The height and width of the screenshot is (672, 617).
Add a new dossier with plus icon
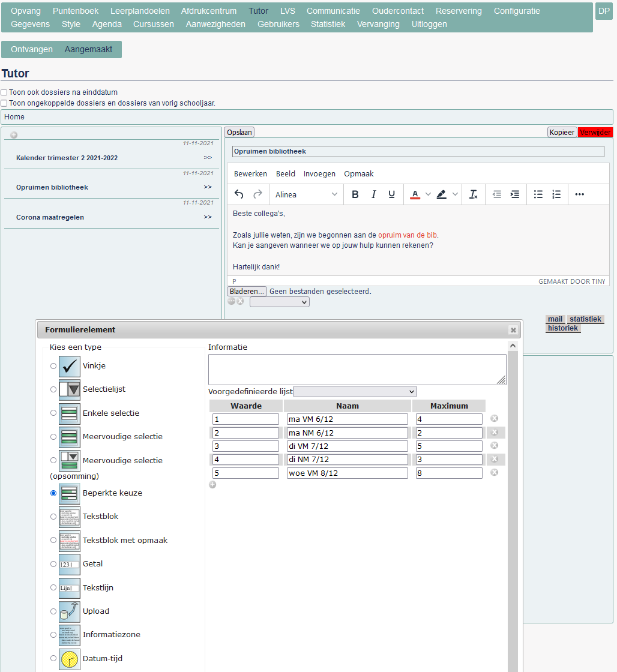click(x=14, y=135)
